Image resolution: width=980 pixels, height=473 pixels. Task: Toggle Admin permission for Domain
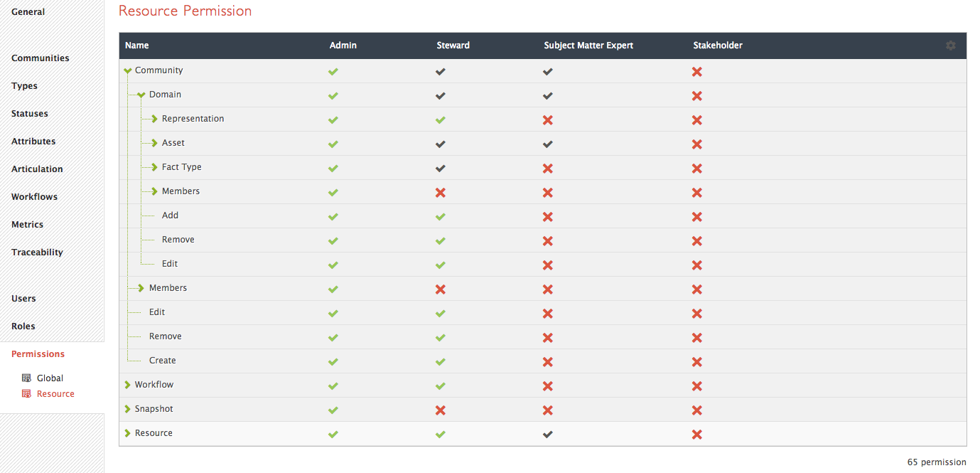[x=333, y=95]
